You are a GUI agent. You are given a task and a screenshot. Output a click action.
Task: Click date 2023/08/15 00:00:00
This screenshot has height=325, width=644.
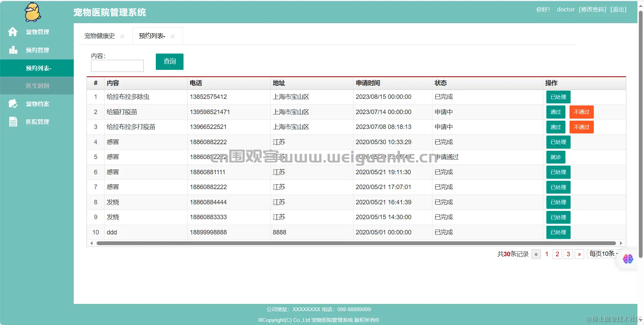[x=383, y=97]
